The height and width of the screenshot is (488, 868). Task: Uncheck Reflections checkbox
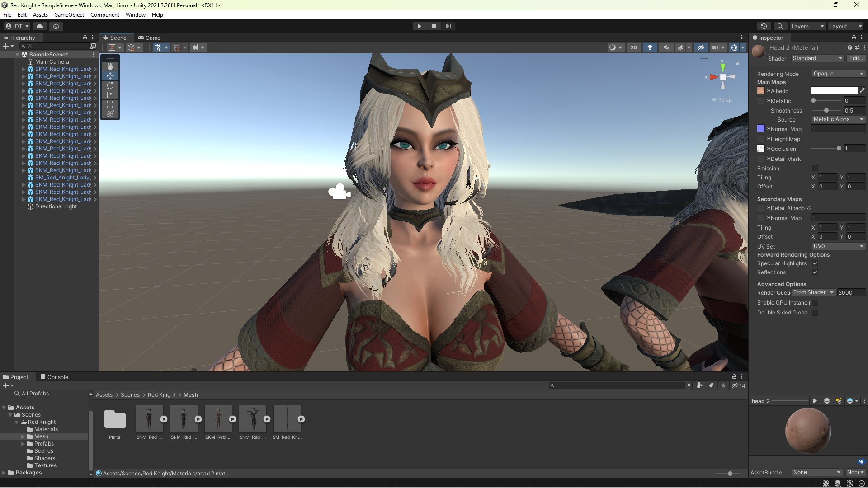815,272
